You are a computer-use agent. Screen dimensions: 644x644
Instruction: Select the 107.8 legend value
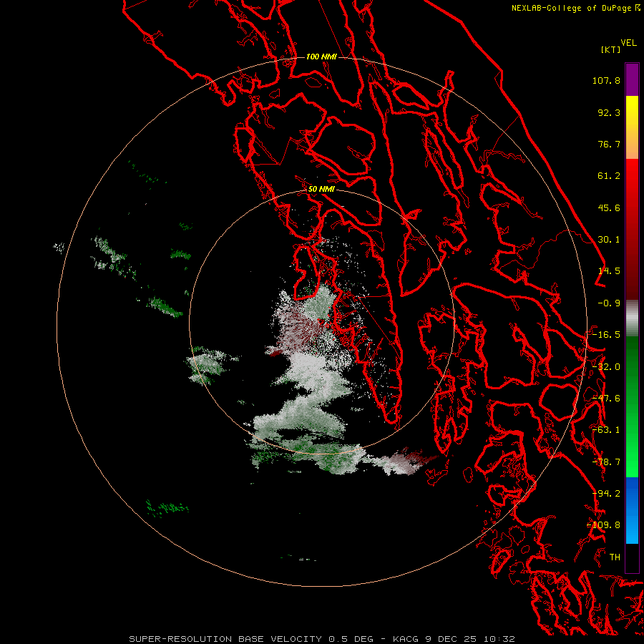tap(606, 80)
